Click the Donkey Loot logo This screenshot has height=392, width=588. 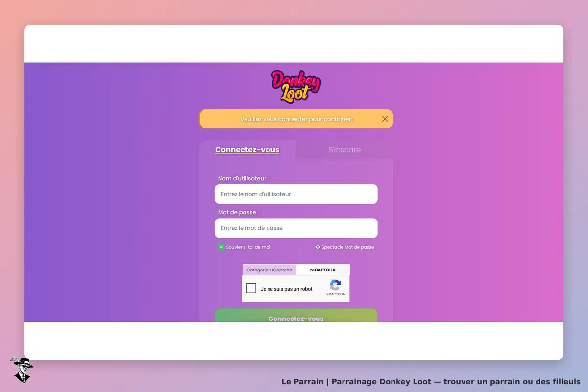click(x=296, y=86)
